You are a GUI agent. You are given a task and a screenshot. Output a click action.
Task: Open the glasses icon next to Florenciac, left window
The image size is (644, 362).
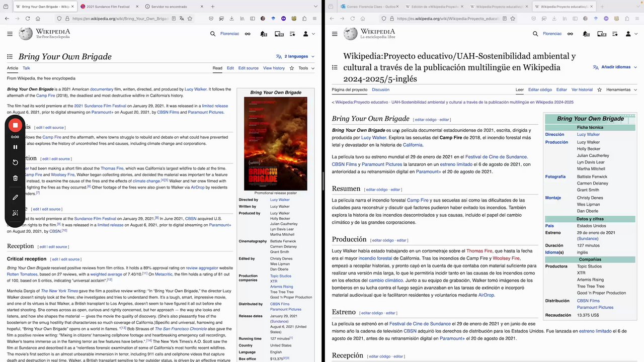[248, 34]
